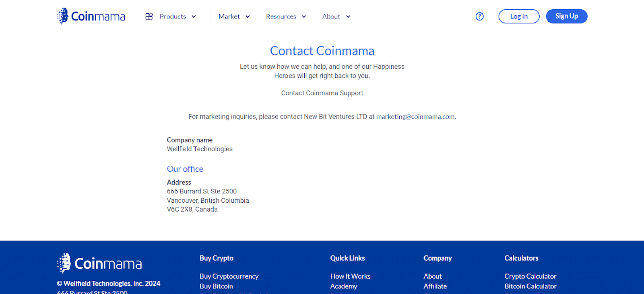The width and height of the screenshot is (644, 294).
Task: Click the Quick Links footer heading
Action: tap(347, 258)
